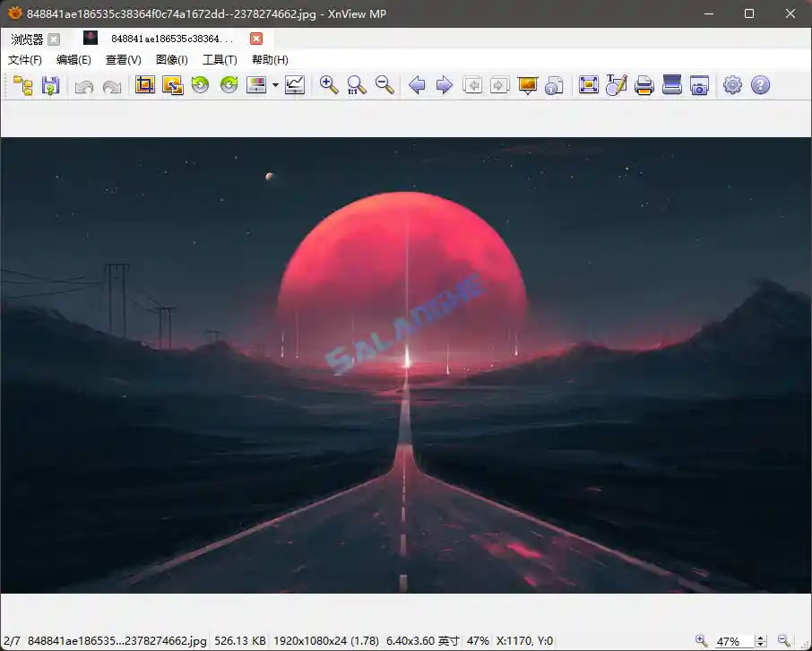
Task: Select the Crop tool in the toolbar
Action: 144,85
